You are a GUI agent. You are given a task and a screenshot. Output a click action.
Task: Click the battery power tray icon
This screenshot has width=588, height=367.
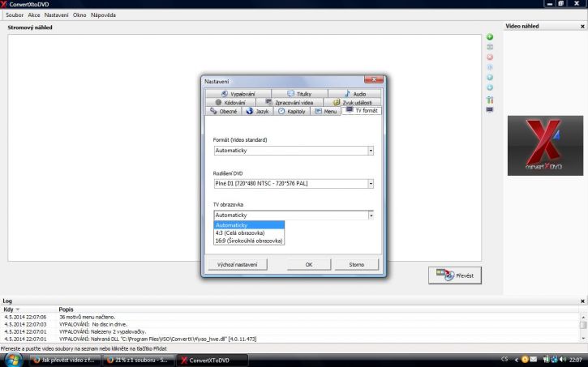[546, 360]
